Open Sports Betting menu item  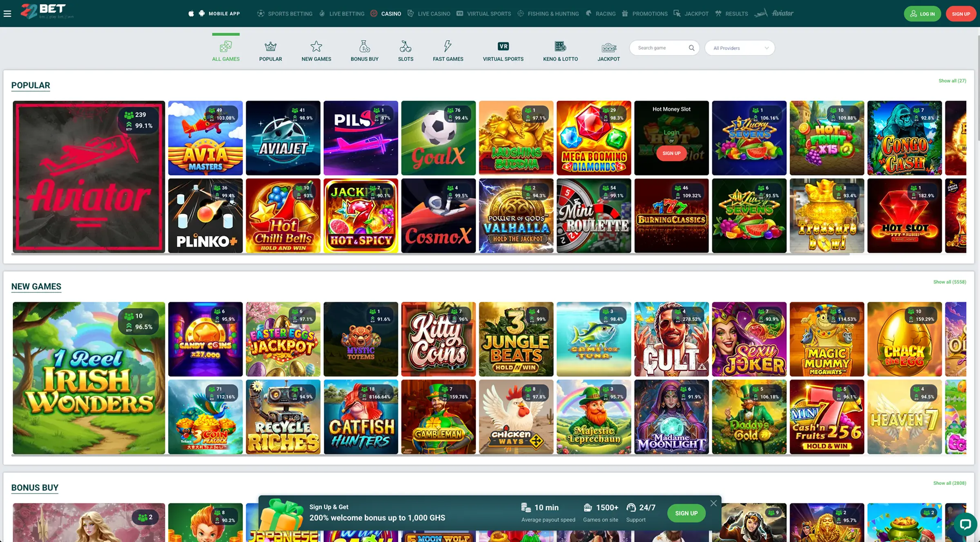click(285, 13)
